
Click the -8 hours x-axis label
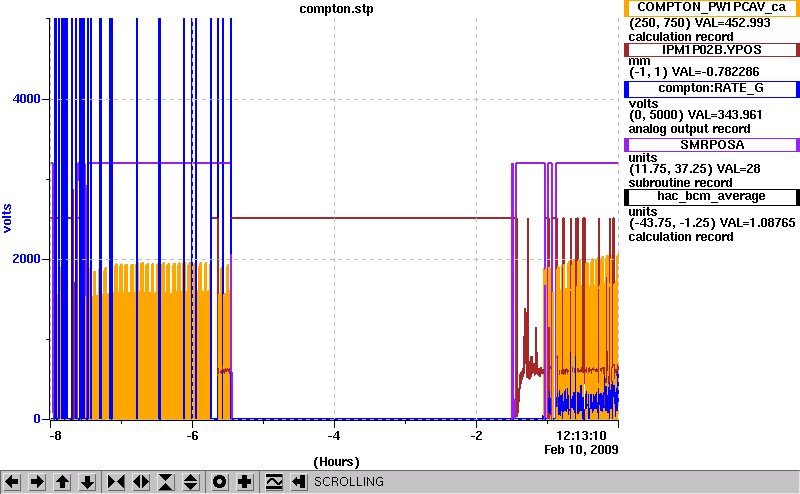point(55,436)
